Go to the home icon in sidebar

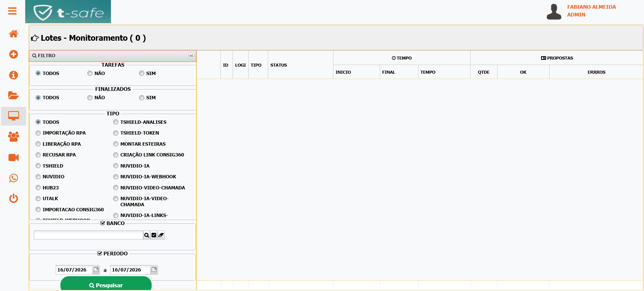point(13,34)
